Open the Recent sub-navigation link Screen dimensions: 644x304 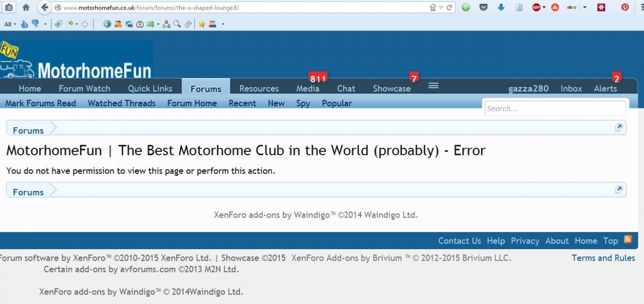click(243, 103)
